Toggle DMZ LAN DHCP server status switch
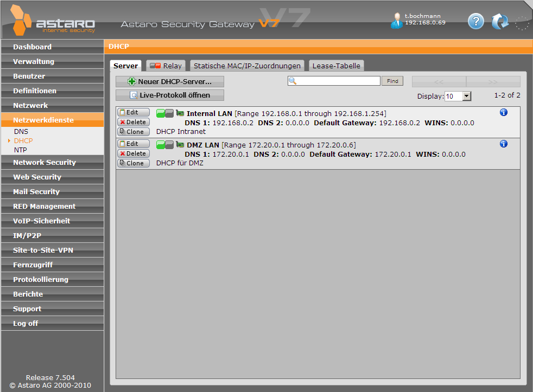533x392 pixels. pyautogui.click(x=165, y=145)
